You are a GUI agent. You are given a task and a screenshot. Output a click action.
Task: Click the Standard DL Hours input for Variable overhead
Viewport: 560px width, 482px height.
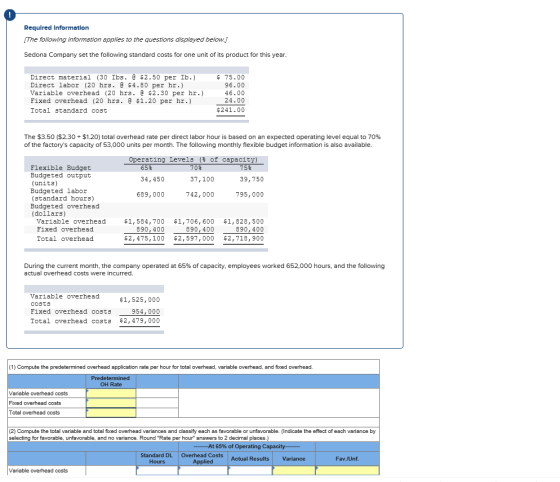coord(157,470)
